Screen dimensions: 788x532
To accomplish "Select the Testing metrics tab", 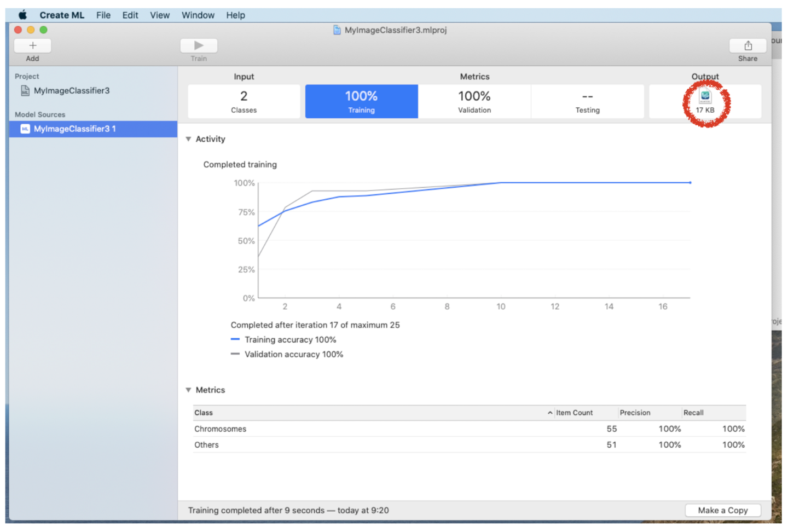I will (587, 101).
